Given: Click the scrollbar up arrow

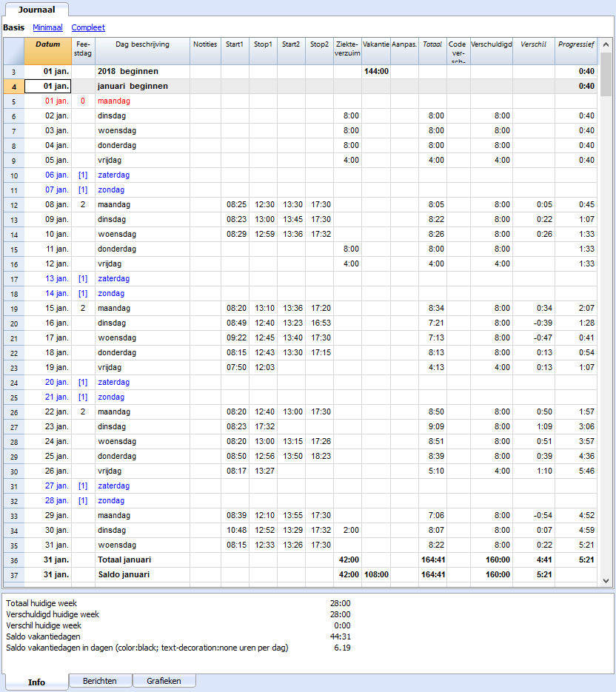Looking at the screenshot, I should click(x=606, y=44).
